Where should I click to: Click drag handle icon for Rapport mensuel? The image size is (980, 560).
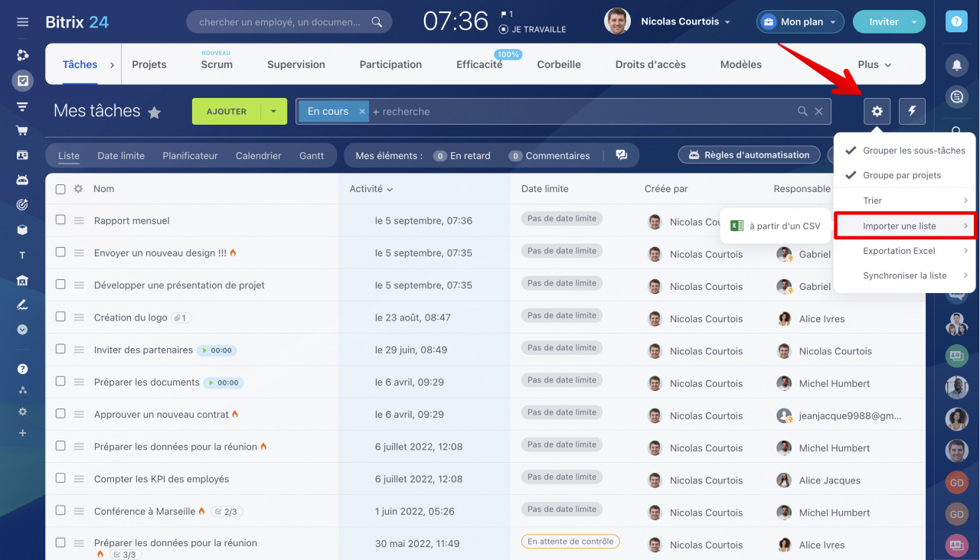79,220
